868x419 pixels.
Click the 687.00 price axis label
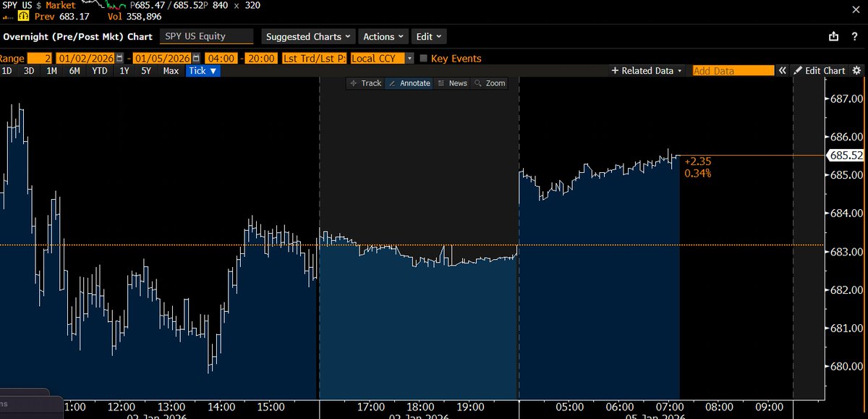pyautogui.click(x=846, y=98)
